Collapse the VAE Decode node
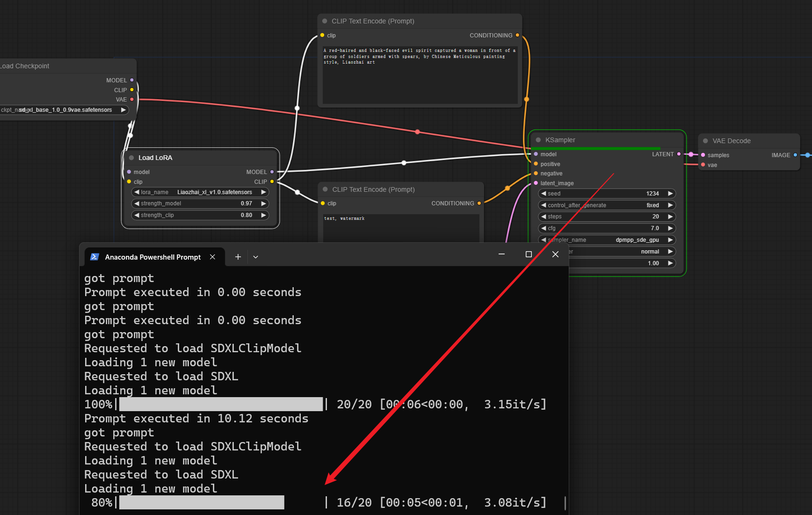 point(705,141)
